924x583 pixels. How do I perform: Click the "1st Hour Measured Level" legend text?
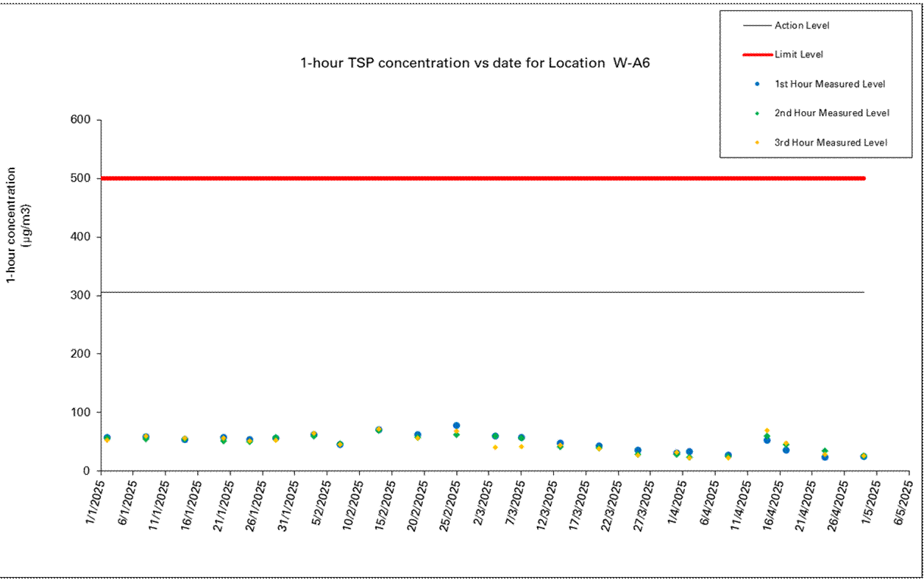[x=830, y=84]
